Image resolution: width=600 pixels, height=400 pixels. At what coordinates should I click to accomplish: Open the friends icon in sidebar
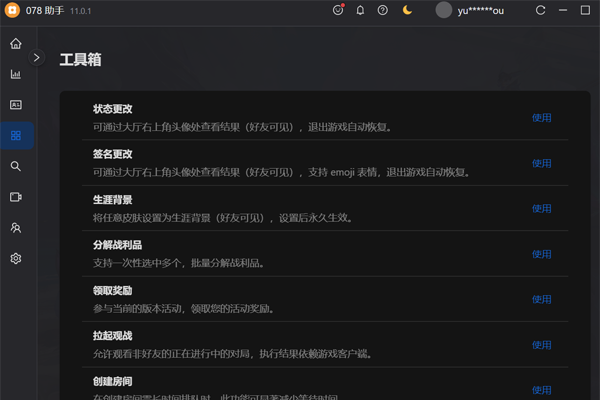pyautogui.click(x=16, y=228)
